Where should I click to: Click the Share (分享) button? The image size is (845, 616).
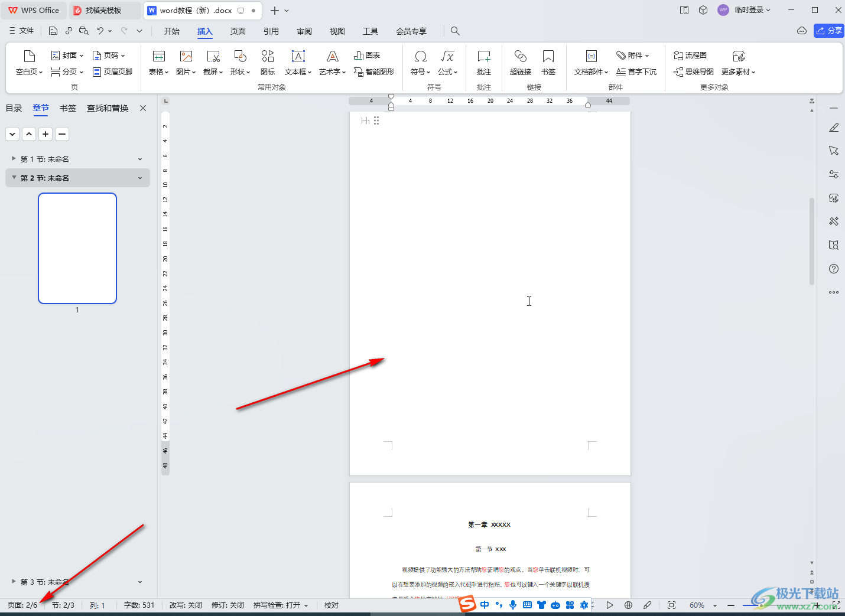[829, 31]
